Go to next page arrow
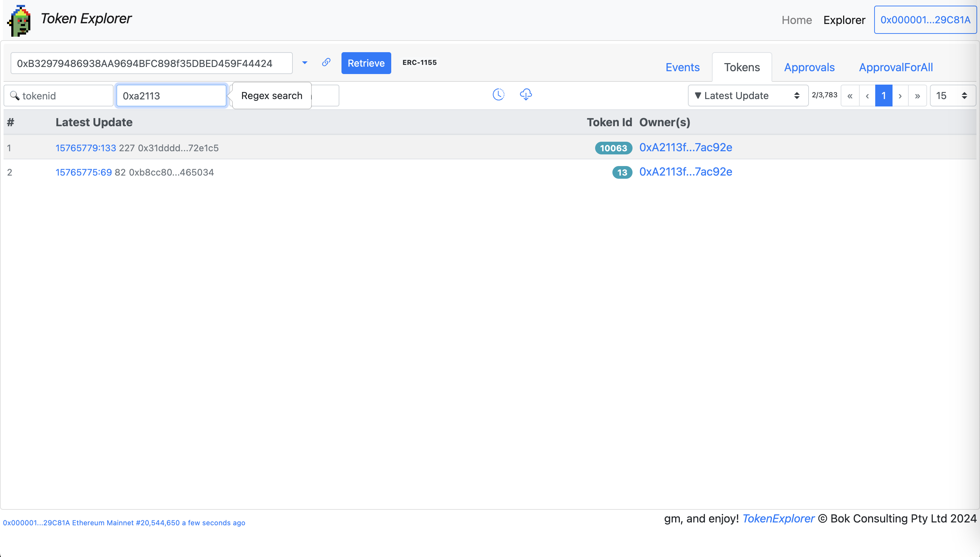The image size is (980, 557). point(900,96)
